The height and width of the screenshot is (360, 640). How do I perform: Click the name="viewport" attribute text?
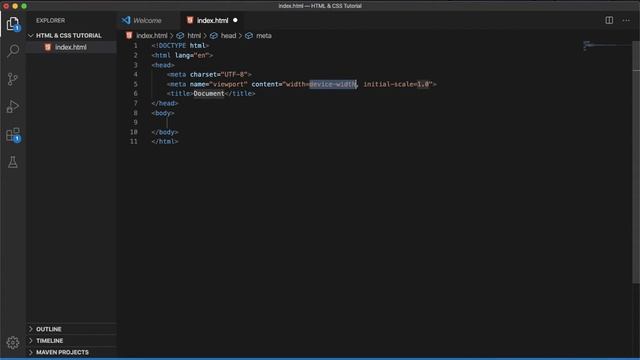(218, 84)
